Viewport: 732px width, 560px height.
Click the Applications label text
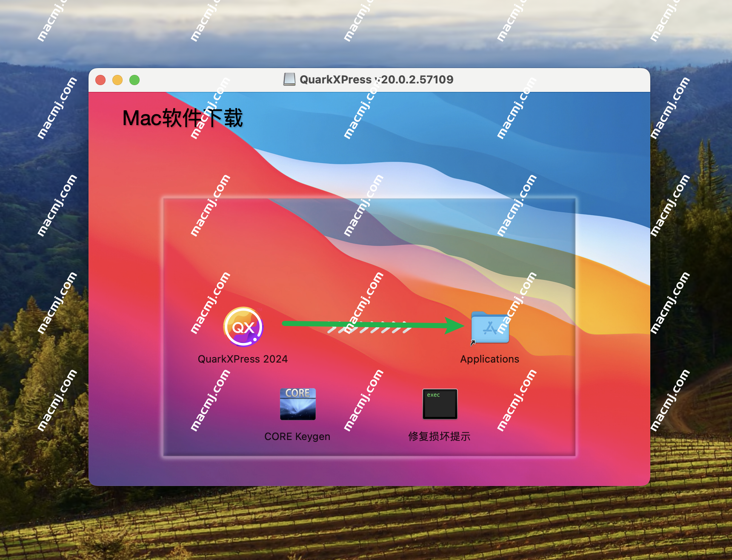coord(489,359)
